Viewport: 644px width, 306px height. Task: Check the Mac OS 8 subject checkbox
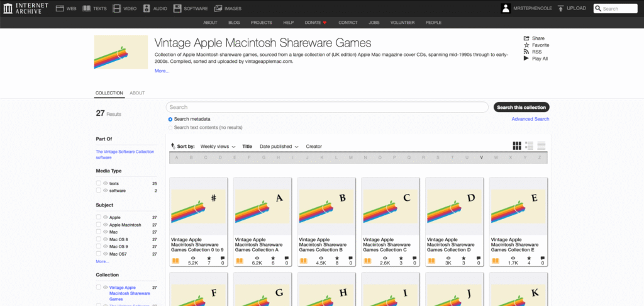[99, 239]
